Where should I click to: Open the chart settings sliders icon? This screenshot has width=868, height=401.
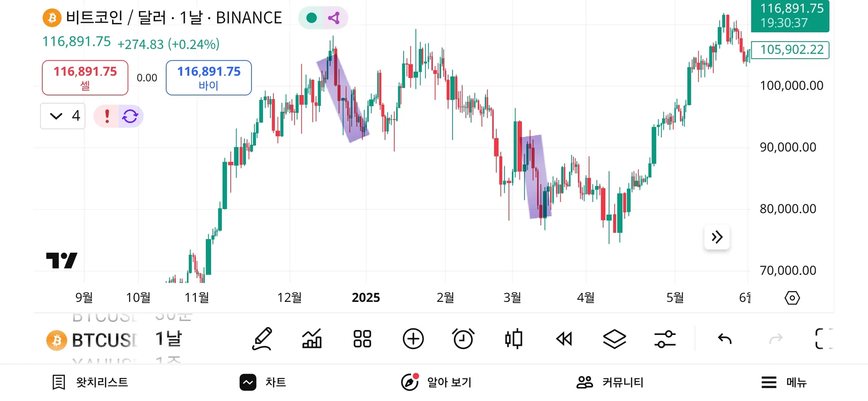[665, 339]
